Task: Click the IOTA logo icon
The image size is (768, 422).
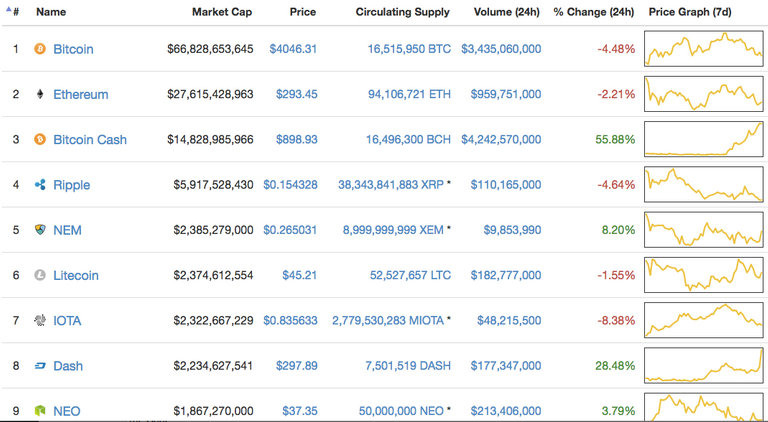Action: click(x=40, y=320)
